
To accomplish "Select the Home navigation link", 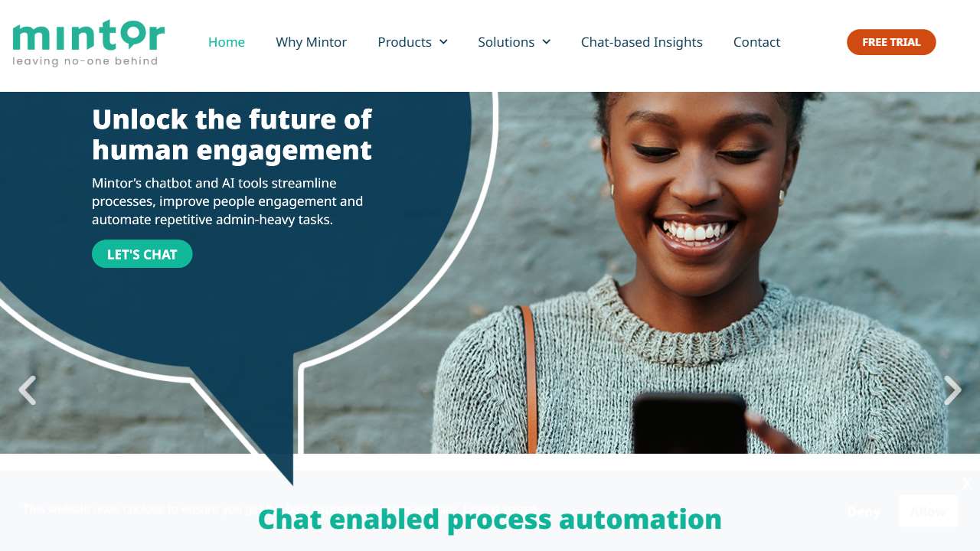I will click(x=227, y=42).
